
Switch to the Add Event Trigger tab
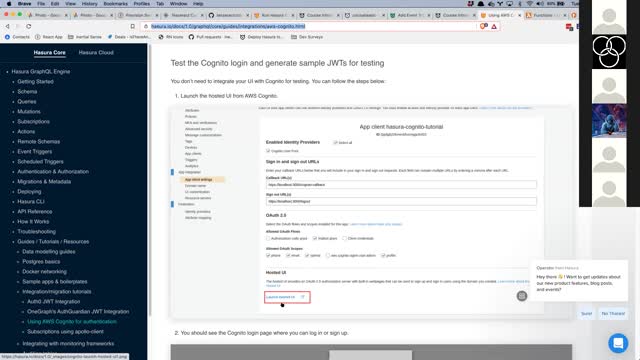[410, 15]
